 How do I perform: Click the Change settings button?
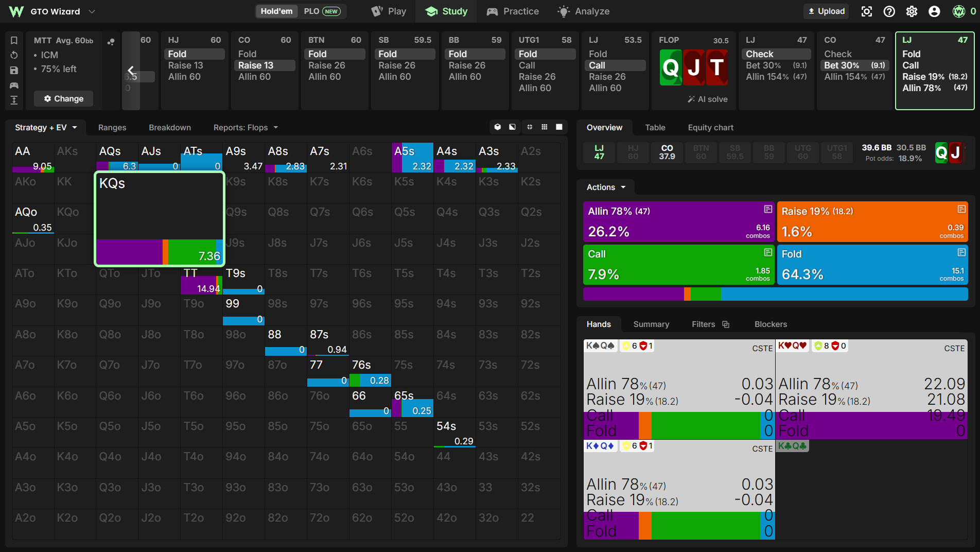click(64, 99)
